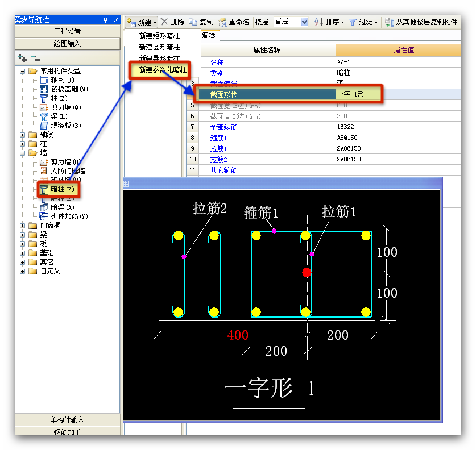This screenshot has width=476, height=450.
Task: Select 筏板基础(M) icon item
Action: pos(44,89)
